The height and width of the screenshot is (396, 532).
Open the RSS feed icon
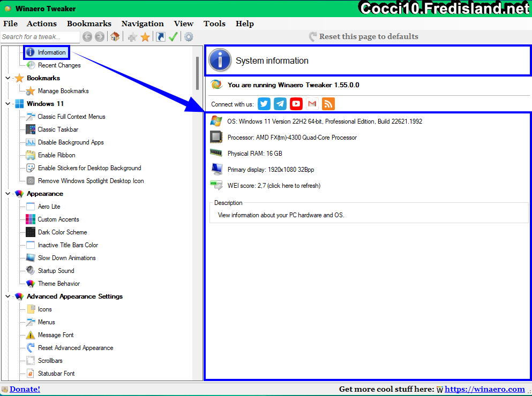(x=328, y=104)
